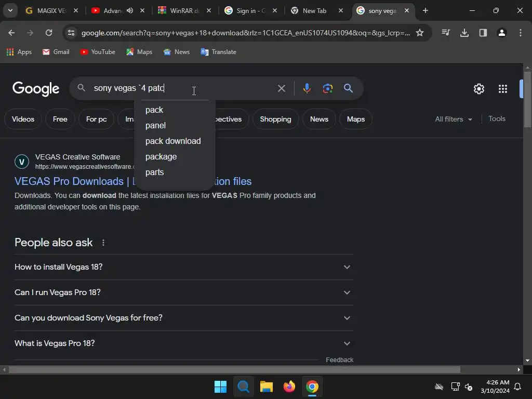Screen dimensions: 532x399
Task: Filter results by For pc
Action: point(96,119)
